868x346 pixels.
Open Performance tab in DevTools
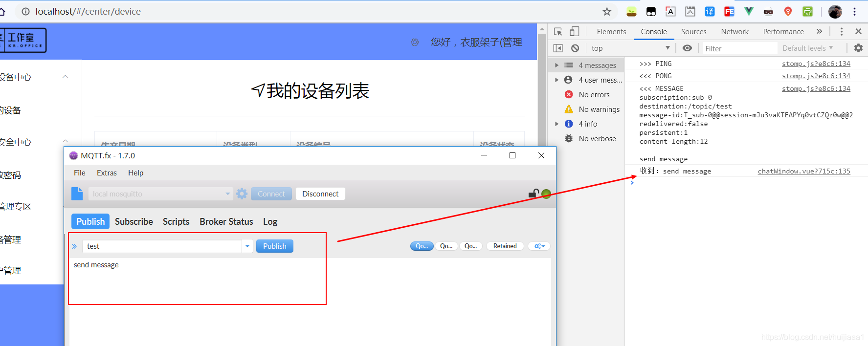tap(783, 32)
